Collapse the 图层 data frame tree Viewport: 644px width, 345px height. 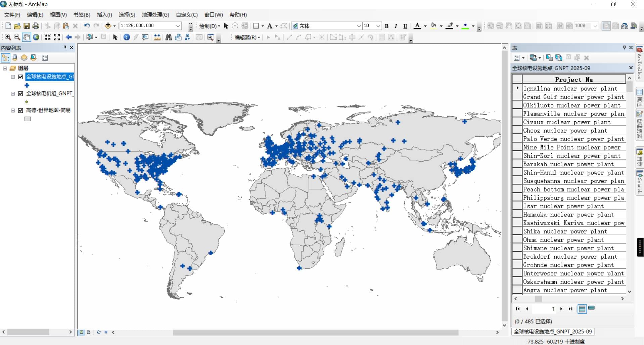(x=5, y=68)
